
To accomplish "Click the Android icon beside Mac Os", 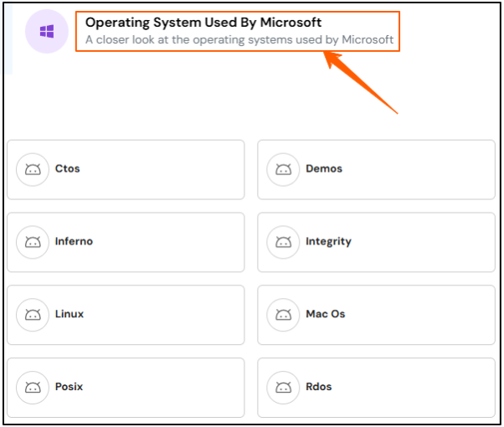I will [x=283, y=315].
